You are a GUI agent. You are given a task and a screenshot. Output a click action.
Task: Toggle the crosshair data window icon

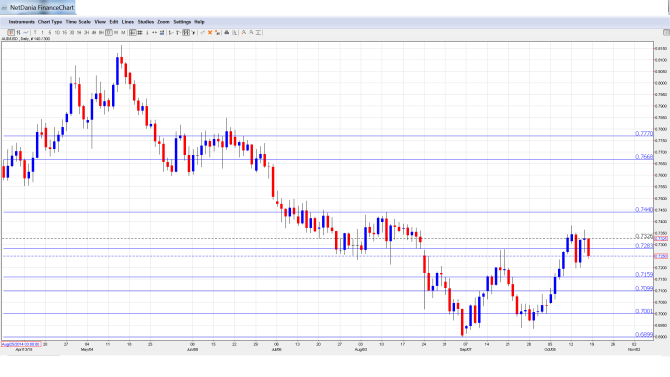[x=133, y=32]
